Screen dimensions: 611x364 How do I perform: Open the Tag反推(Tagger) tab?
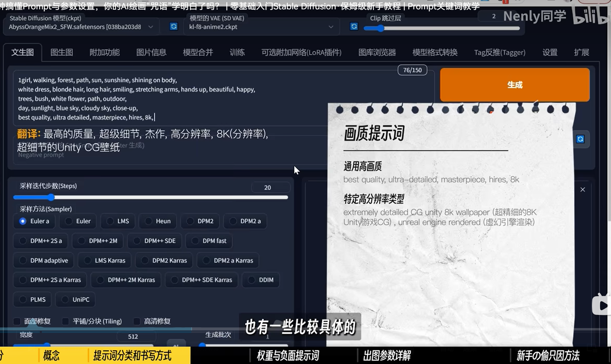[x=499, y=53]
